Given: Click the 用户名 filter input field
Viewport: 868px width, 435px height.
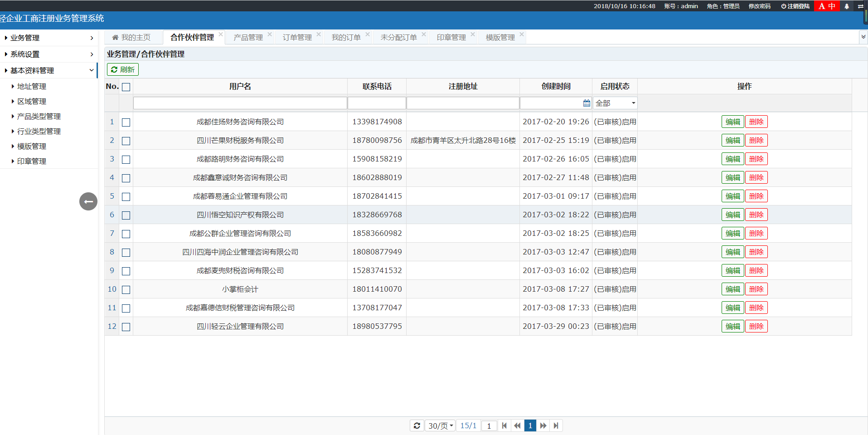Looking at the screenshot, I should (x=240, y=103).
